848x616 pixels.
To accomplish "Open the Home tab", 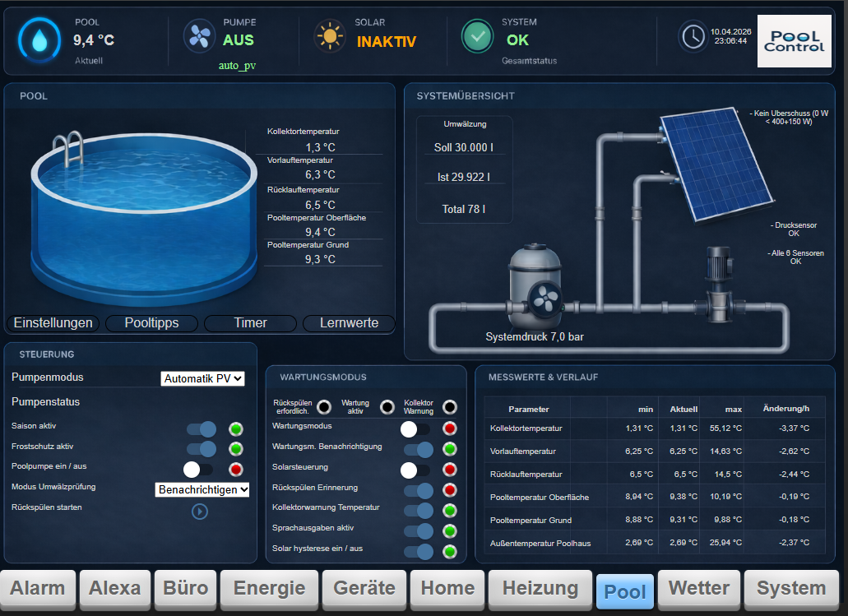I will click(447, 588).
